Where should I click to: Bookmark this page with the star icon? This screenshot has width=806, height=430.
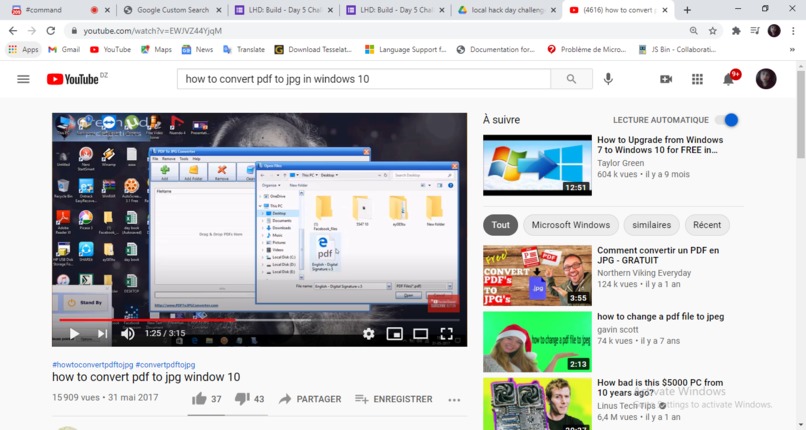[712, 31]
